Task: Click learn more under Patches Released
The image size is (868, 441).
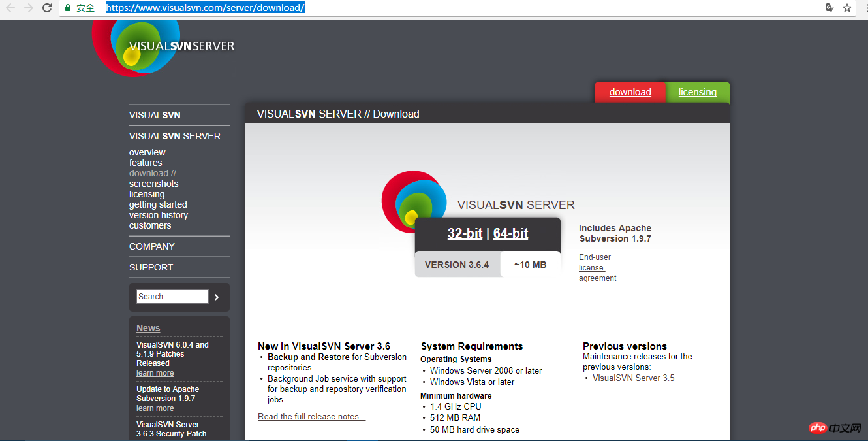Action: tap(155, 373)
